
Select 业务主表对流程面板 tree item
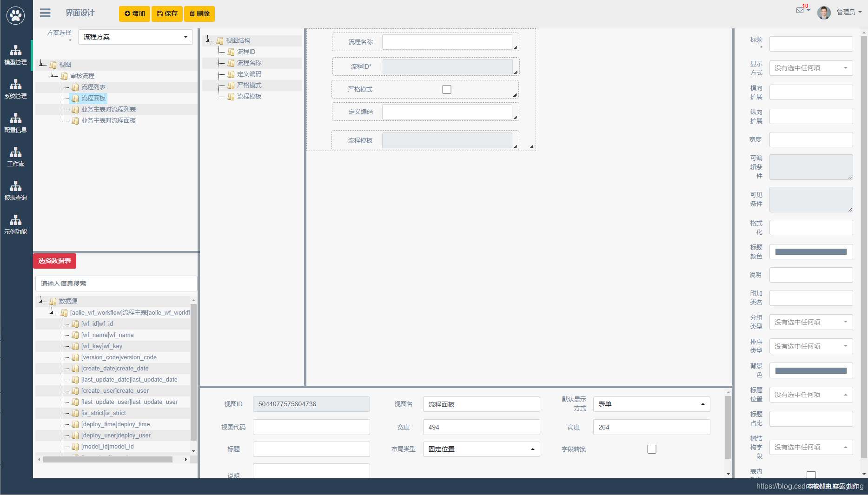pos(108,120)
